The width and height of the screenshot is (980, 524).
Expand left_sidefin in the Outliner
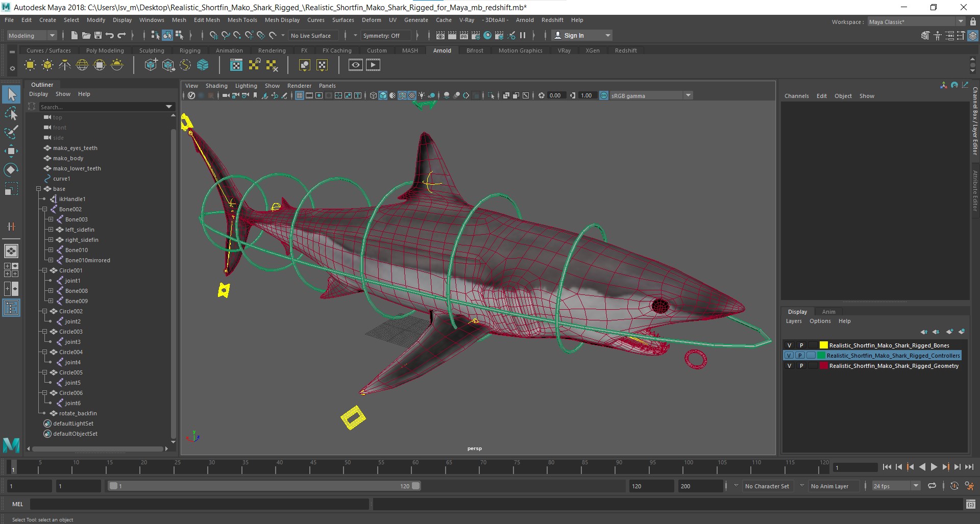tap(51, 230)
